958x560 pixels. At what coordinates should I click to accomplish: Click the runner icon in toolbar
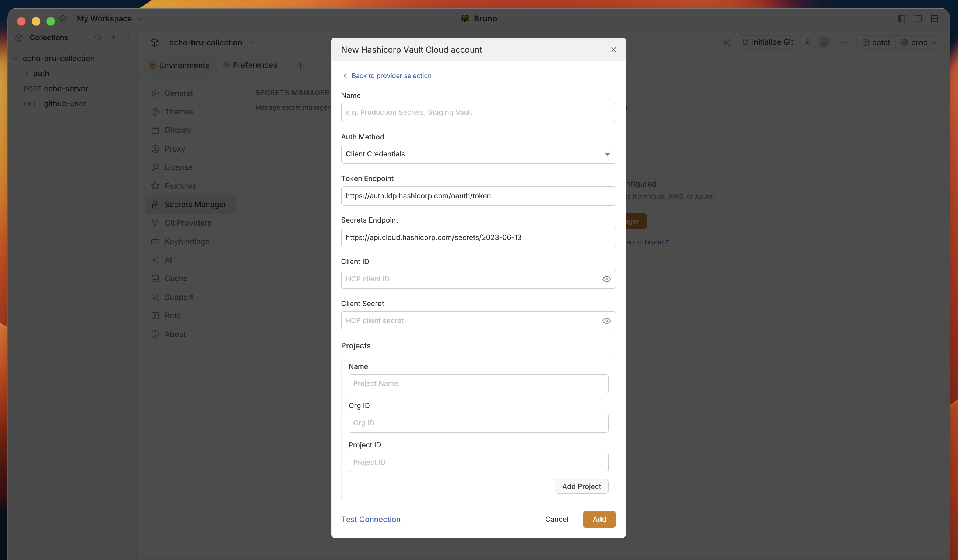(x=807, y=43)
